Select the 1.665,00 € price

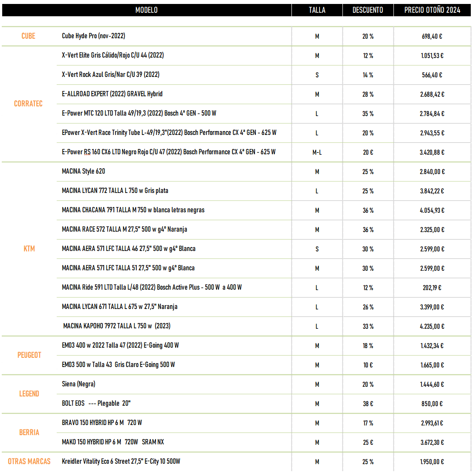coord(432,365)
